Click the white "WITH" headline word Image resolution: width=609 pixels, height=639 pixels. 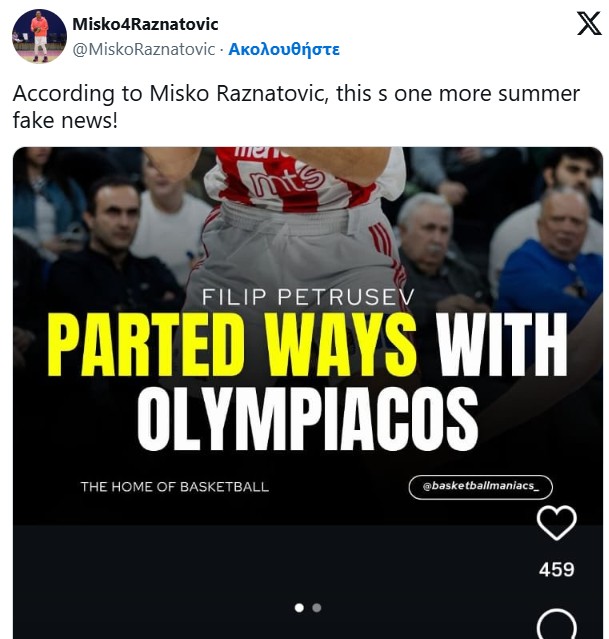(502, 344)
